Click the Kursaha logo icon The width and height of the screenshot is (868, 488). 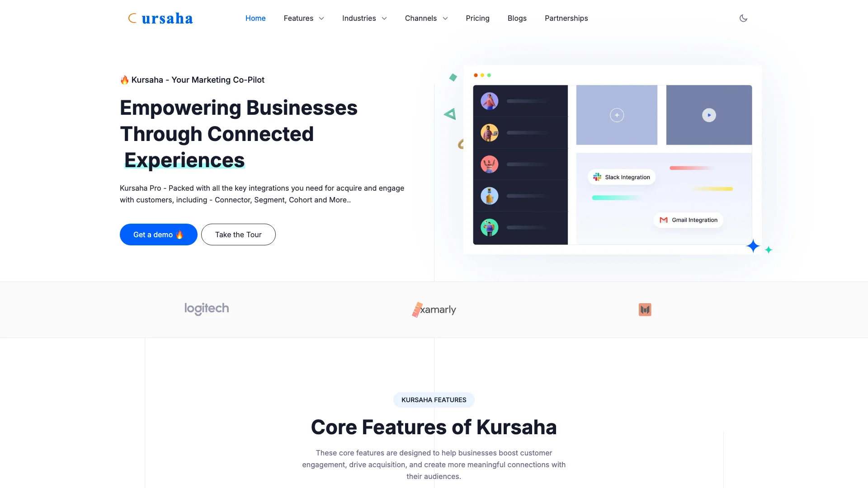(x=133, y=18)
